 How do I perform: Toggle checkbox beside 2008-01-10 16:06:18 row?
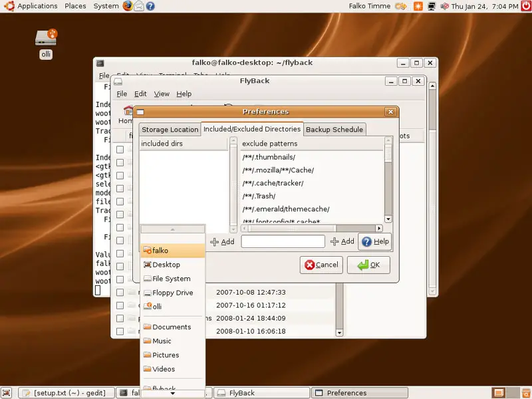point(120,331)
